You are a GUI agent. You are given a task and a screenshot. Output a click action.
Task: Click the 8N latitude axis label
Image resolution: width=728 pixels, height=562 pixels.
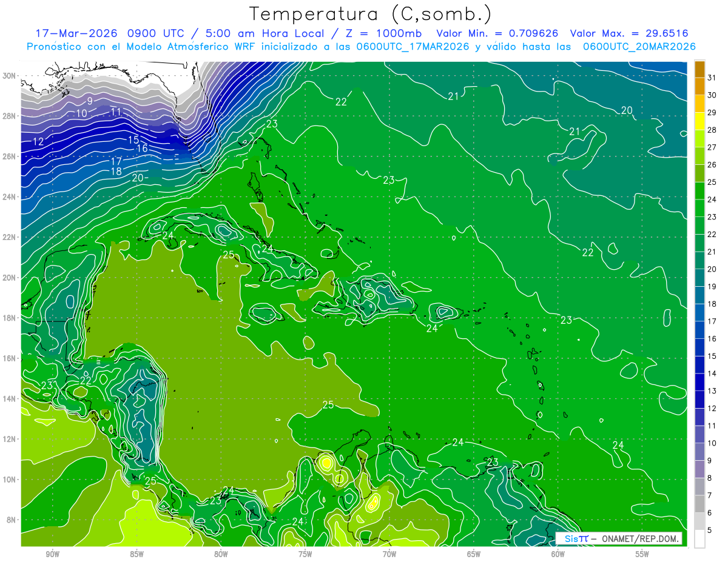click(x=12, y=520)
